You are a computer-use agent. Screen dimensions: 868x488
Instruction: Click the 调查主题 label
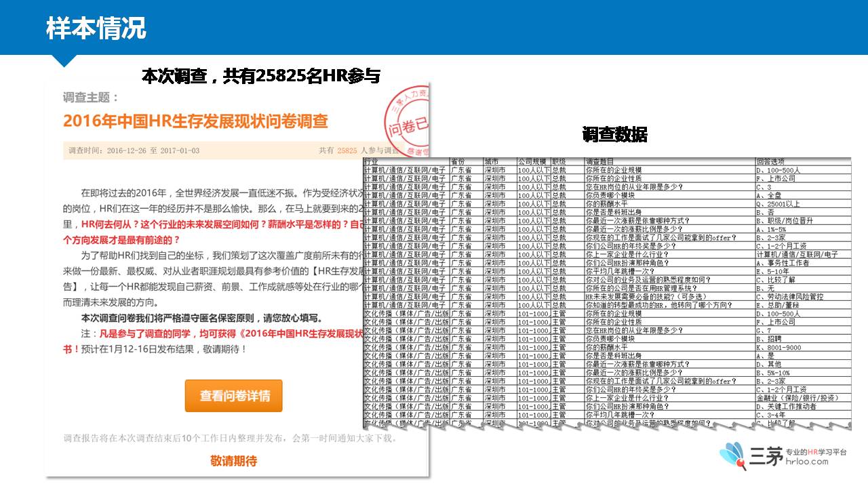click(90, 98)
